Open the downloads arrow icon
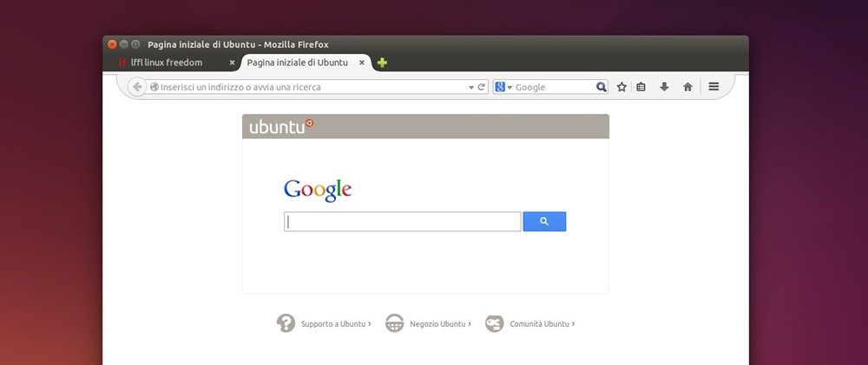The image size is (868, 365). [664, 87]
